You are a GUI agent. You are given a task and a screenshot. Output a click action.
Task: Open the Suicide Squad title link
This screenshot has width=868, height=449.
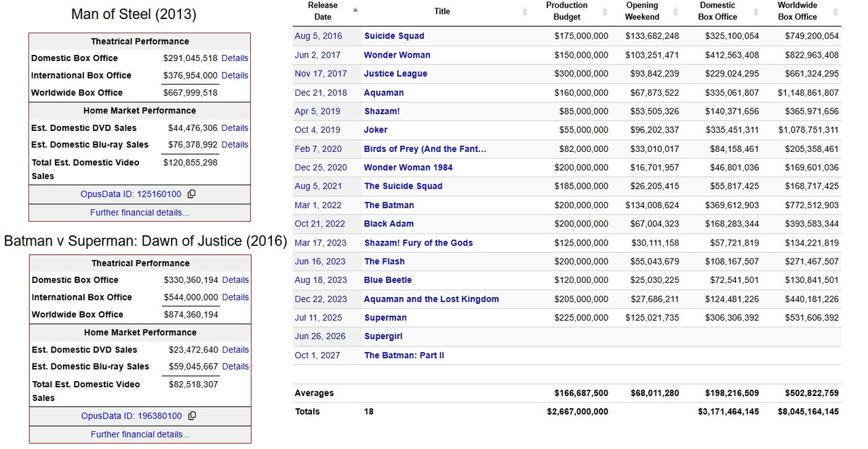tap(394, 36)
